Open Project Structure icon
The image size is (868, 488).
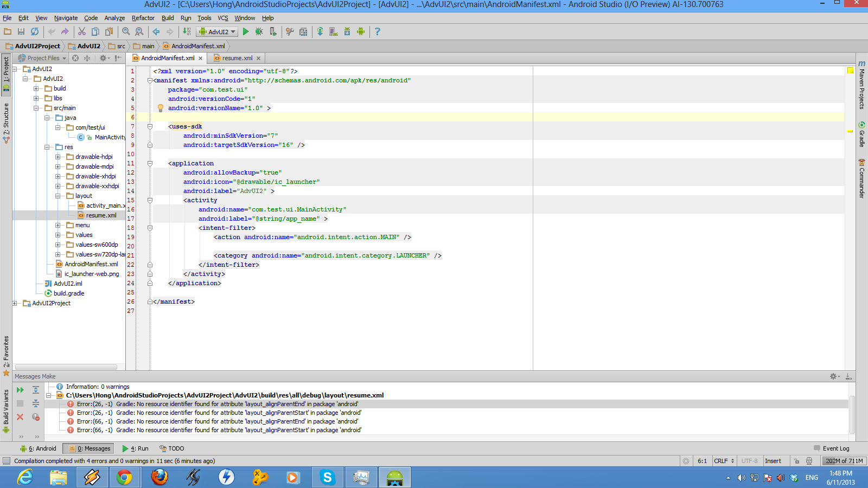point(303,32)
